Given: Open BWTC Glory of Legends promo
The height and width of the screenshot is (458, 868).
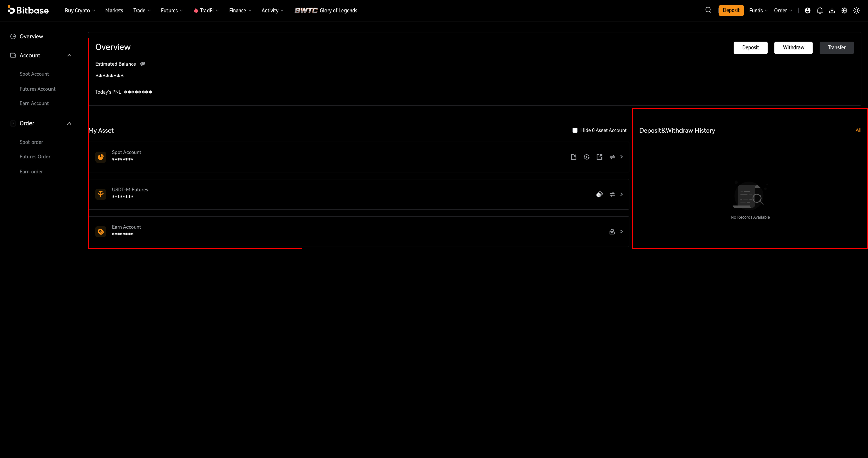Looking at the screenshot, I should point(326,11).
